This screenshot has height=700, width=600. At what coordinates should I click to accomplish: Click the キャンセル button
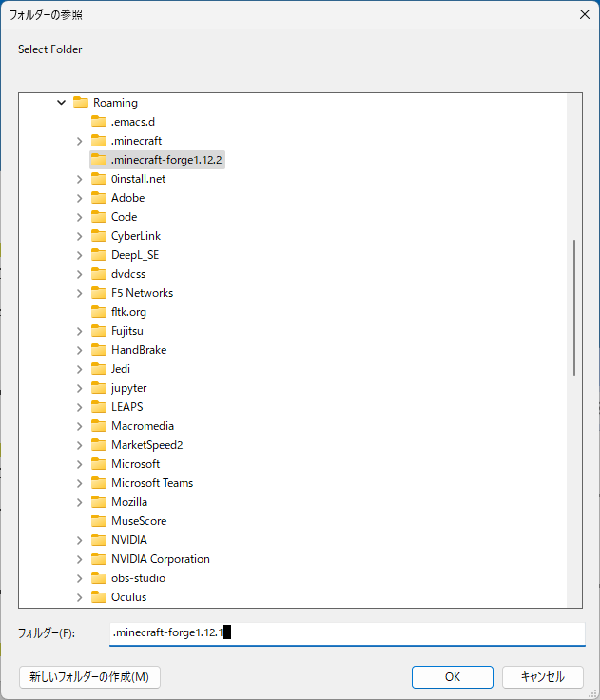[x=542, y=677]
